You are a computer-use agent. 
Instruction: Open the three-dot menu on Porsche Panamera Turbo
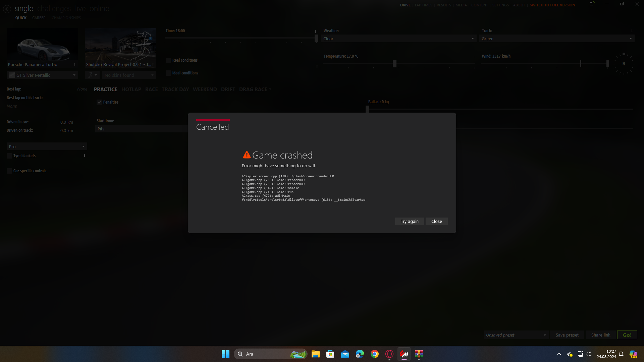(x=75, y=64)
